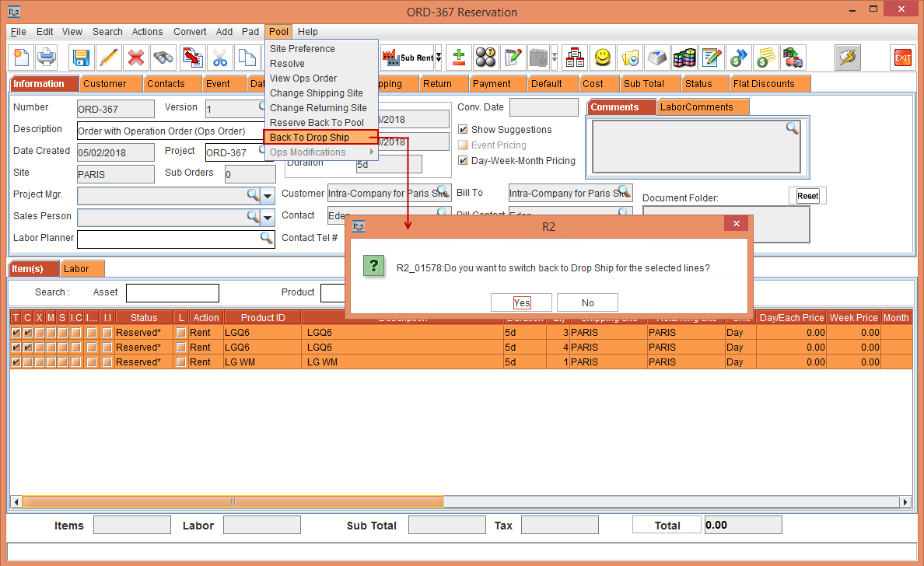Image resolution: width=924 pixels, height=566 pixels.
Task: Expand the Project Mgr. dropdown arrow
Action: [268, 195]
